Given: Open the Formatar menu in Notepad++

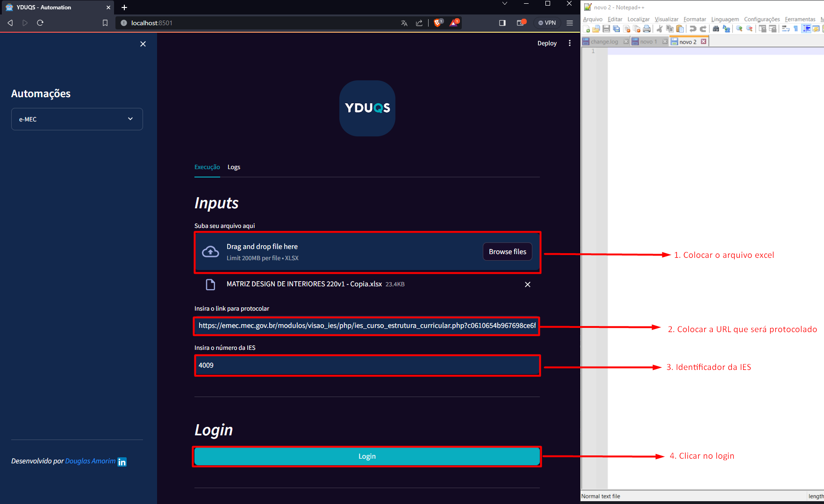Looking at the screenshot, I should click(x=695, y=19).
